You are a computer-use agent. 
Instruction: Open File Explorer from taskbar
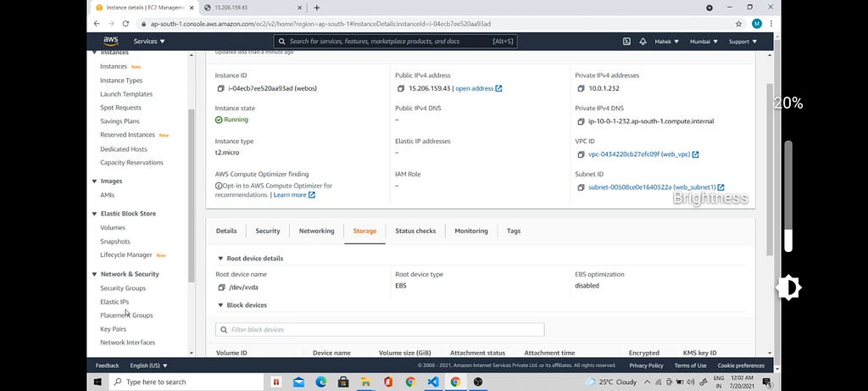pyautogui.click(x=365, y=382)
